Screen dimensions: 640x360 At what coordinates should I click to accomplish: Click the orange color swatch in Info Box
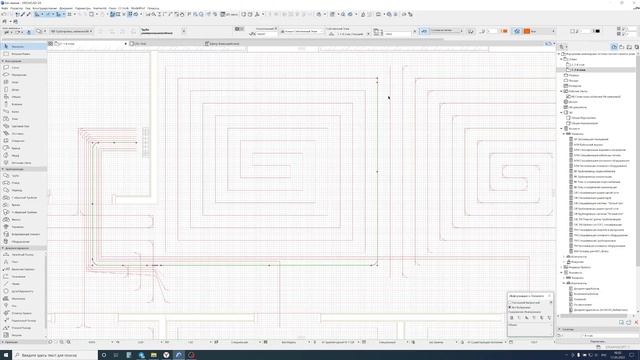pyautogui.click(x=527, y=31)
